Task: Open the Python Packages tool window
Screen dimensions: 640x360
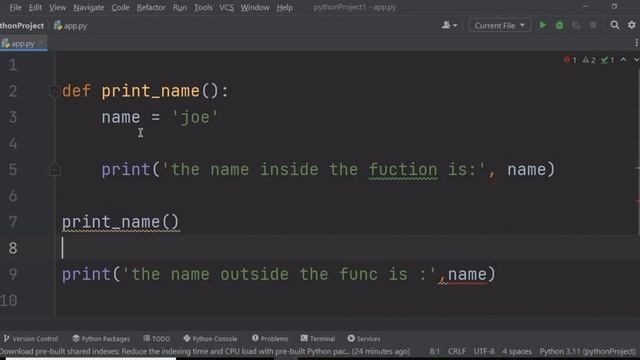Action: 101,338
